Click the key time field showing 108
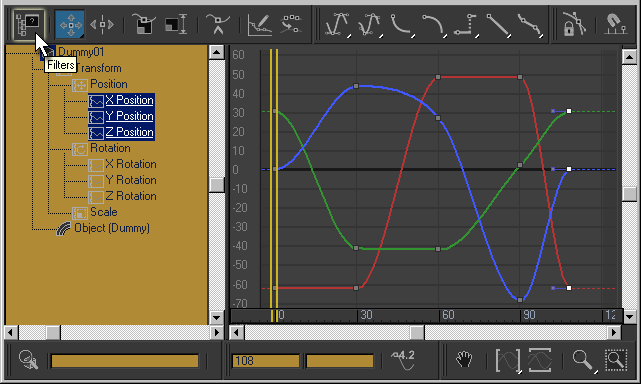The image size is (641, 384). (265, 361)
